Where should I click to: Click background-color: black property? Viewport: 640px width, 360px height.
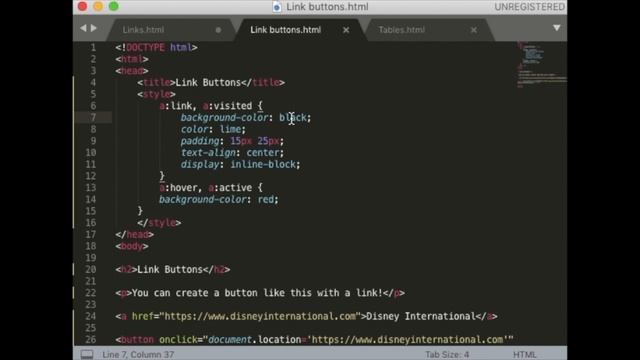pyautogui.click(x=246, y=118)
